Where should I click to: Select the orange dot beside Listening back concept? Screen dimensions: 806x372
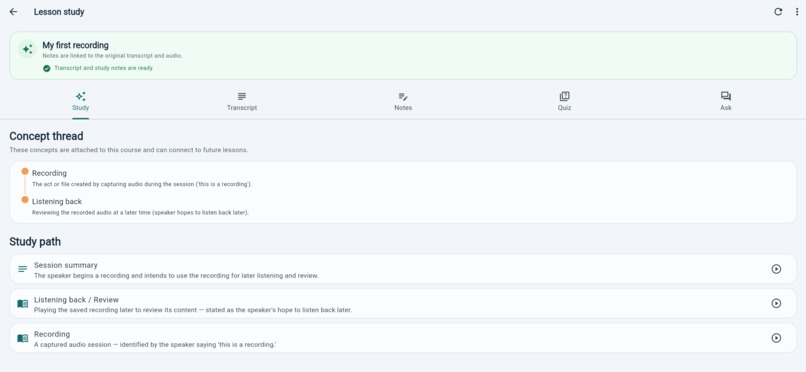[x=25, y=199]
